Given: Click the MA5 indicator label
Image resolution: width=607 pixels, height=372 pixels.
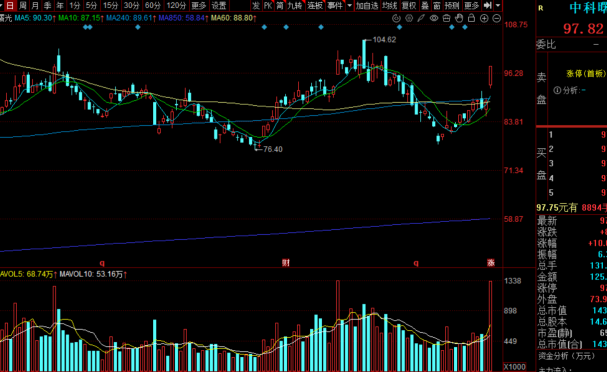Looking at the screenshot, I should (x=35, y=18).
